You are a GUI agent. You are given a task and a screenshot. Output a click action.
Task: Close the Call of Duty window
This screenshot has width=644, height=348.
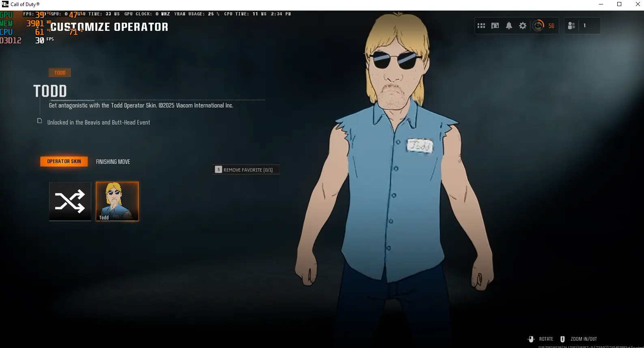point(638,4)
